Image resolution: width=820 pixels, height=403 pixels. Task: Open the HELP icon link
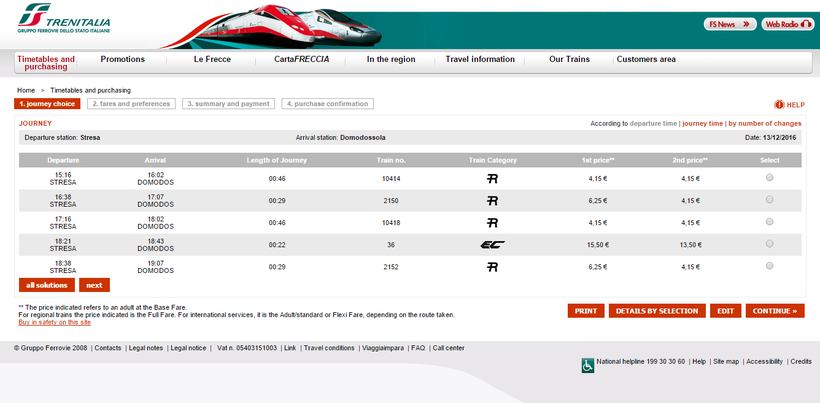789,105
